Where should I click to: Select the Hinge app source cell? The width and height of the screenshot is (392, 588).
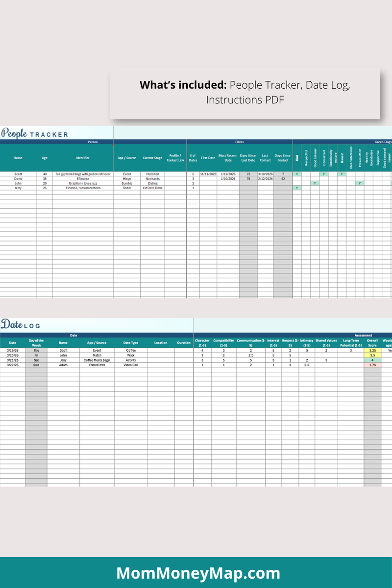click(127, 178)
